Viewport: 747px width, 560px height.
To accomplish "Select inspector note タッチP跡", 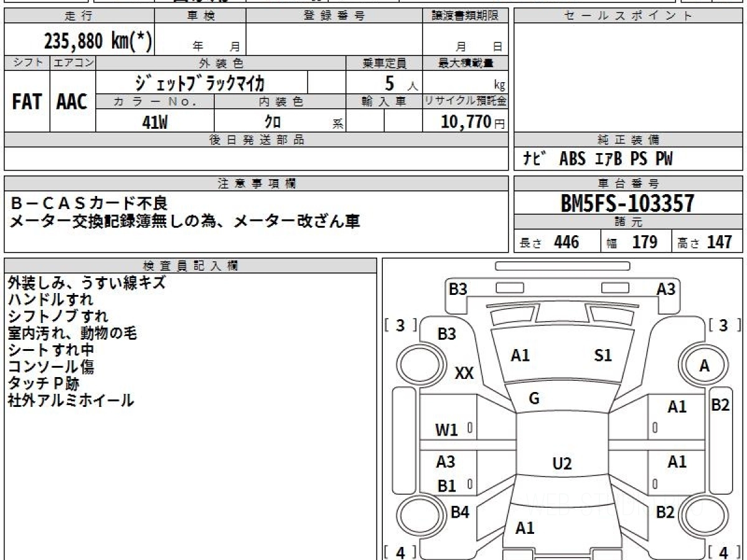I will click(x=44, y=383).
